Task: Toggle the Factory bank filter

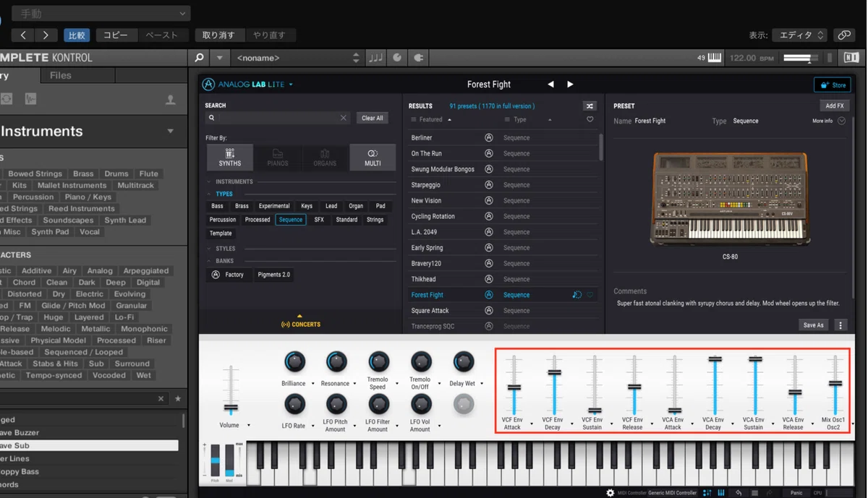Action: pos(228,275)
